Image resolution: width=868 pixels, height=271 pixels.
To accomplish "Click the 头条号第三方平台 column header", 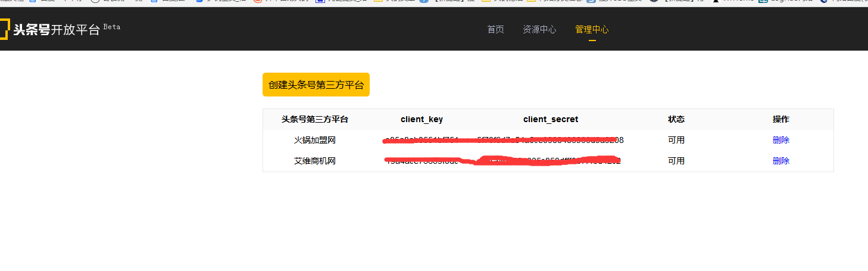I will tap(315, 119).
